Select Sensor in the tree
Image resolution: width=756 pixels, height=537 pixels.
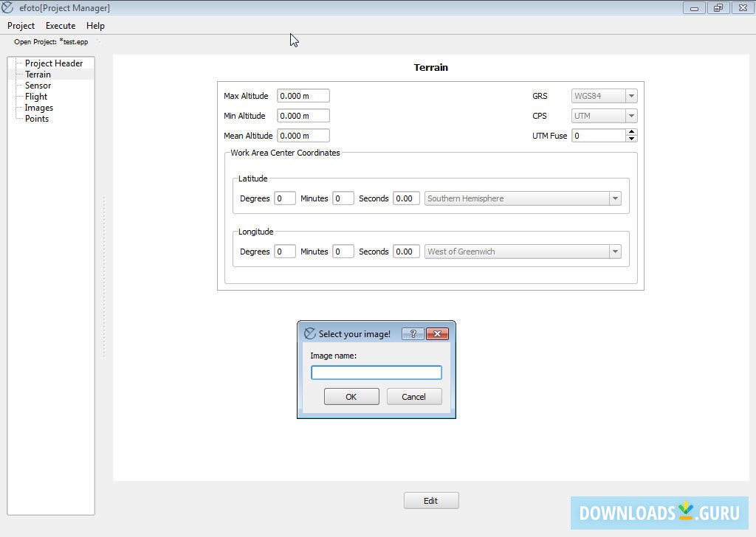point(38,86)
